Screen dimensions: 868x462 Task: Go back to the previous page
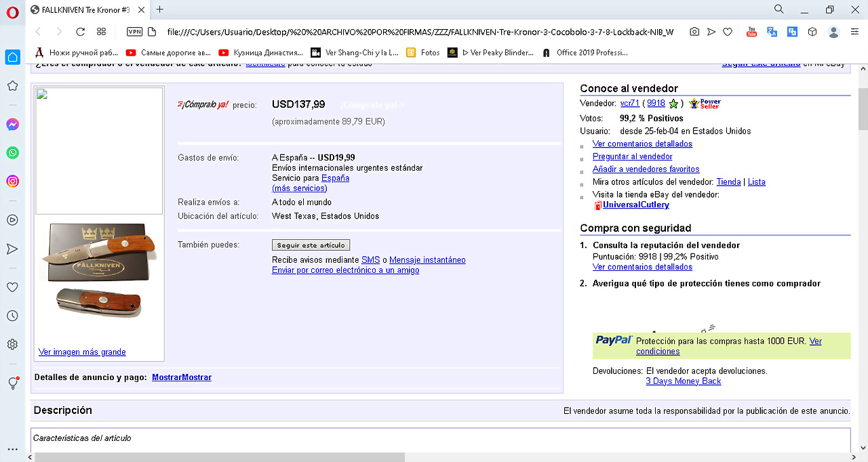38,32
